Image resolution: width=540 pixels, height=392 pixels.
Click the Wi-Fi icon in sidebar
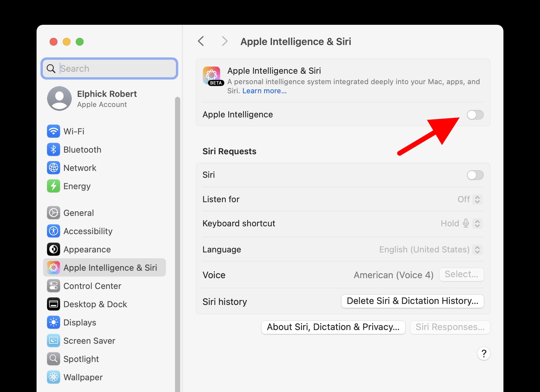(54, 131)
